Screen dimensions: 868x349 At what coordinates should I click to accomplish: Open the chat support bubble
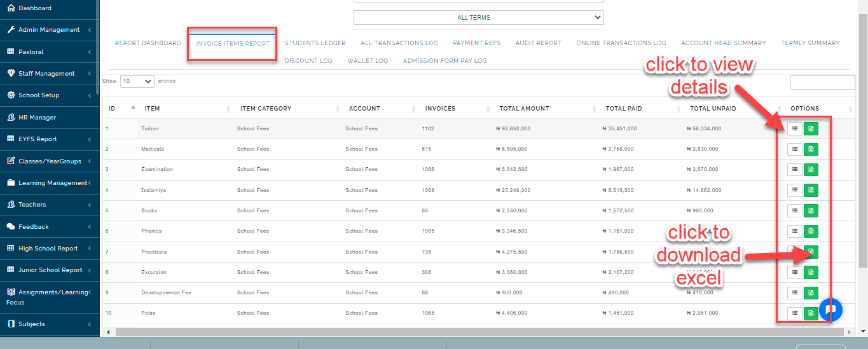point(830,310)
